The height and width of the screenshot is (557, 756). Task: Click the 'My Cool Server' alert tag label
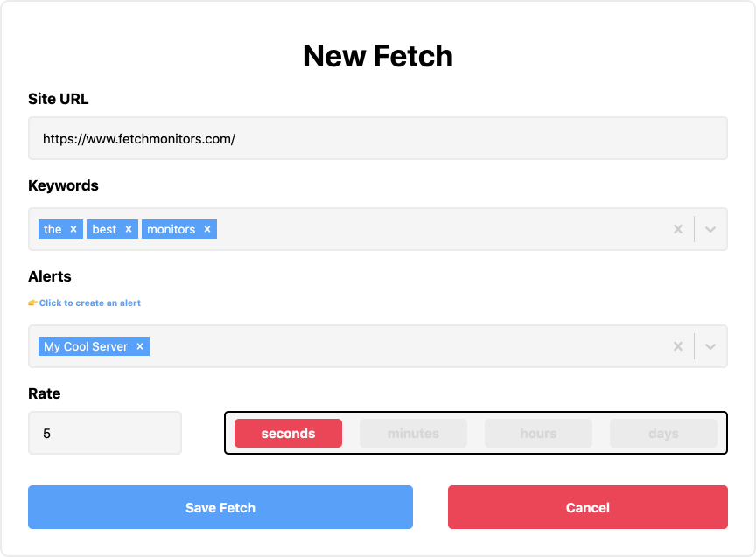pos(86,346)
